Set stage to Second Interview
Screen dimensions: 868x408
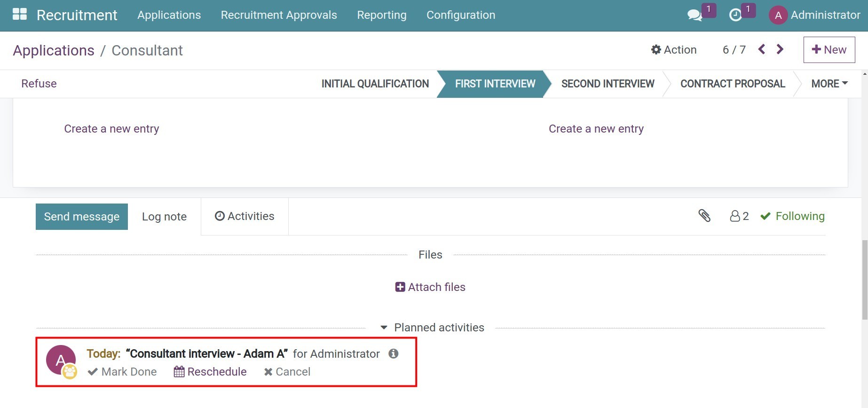(608, 84)
